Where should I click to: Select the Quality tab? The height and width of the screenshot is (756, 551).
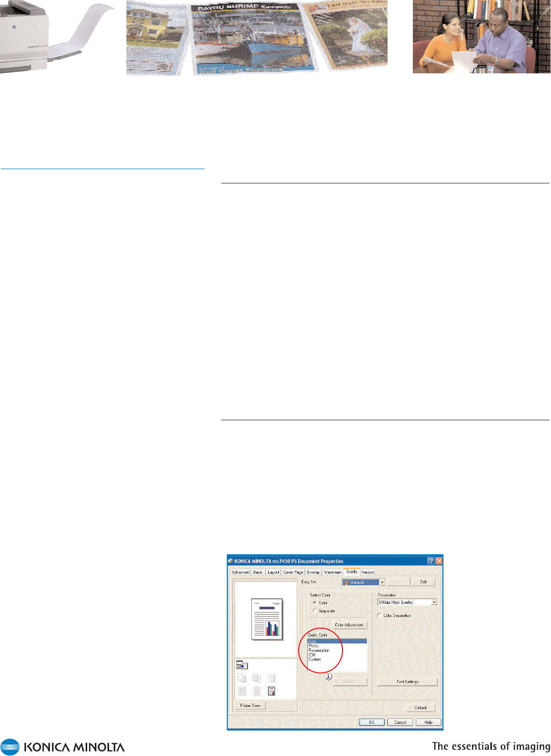[x=352, y=572]
